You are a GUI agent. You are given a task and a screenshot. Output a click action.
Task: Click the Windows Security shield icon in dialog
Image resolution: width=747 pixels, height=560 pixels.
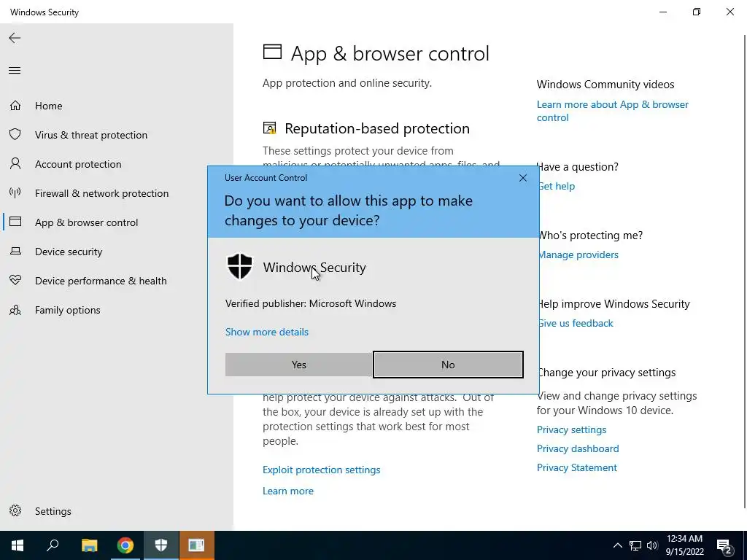tap(239, 267)
